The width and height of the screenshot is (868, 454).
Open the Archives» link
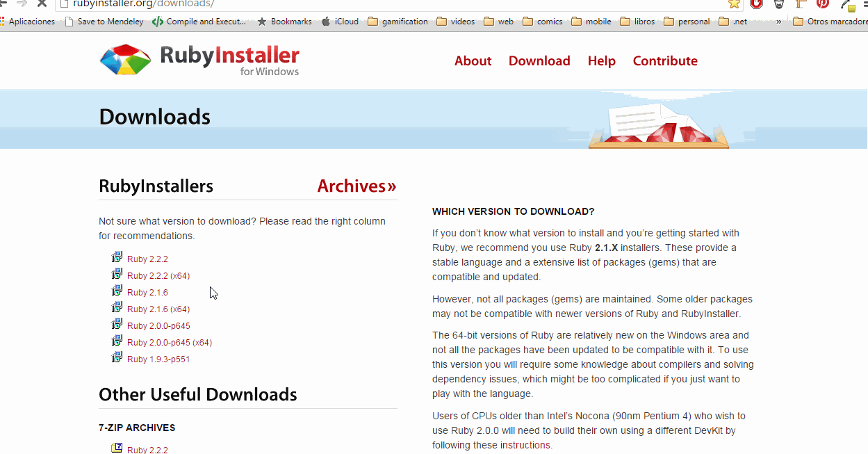coord(357,186)
